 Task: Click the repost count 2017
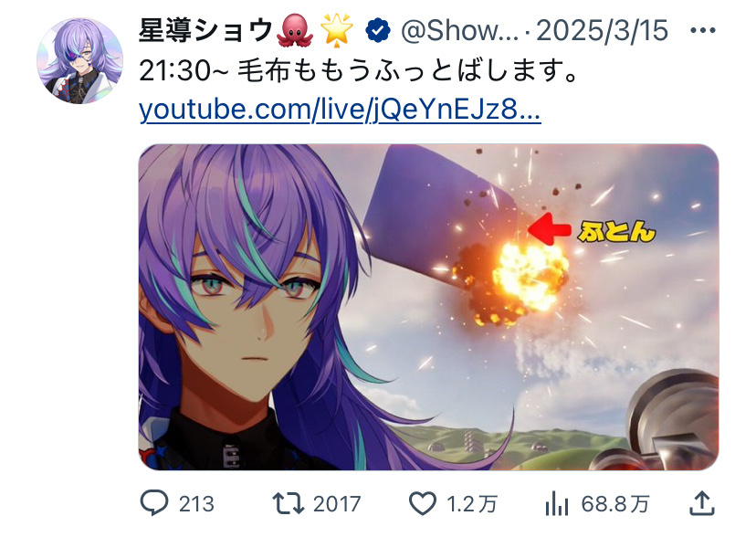(x=337, y=504)
